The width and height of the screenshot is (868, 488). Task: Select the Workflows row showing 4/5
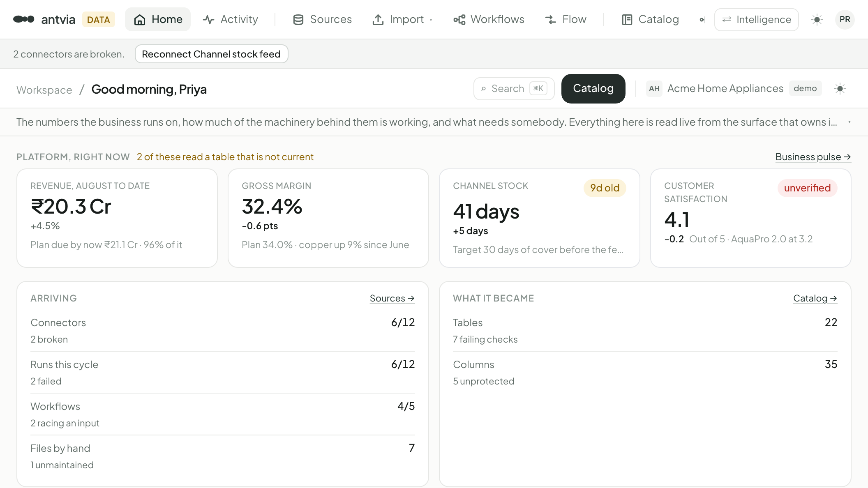[223, 414]
